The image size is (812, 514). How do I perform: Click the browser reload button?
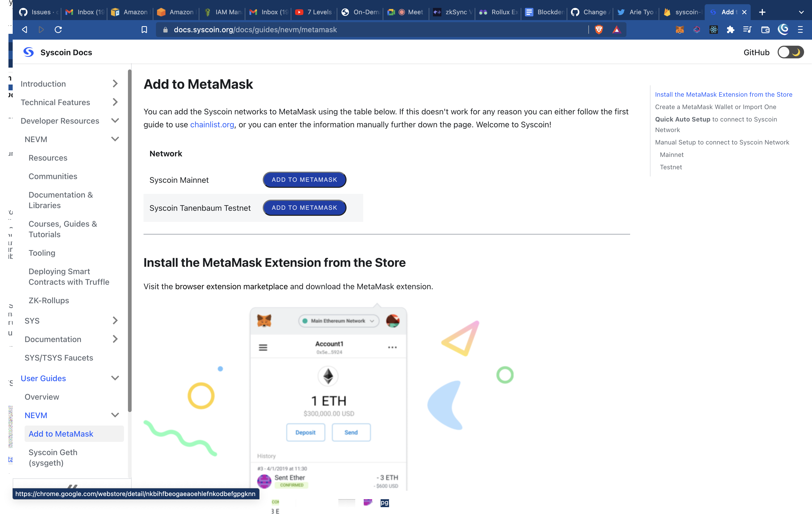[x=58, y=30]
